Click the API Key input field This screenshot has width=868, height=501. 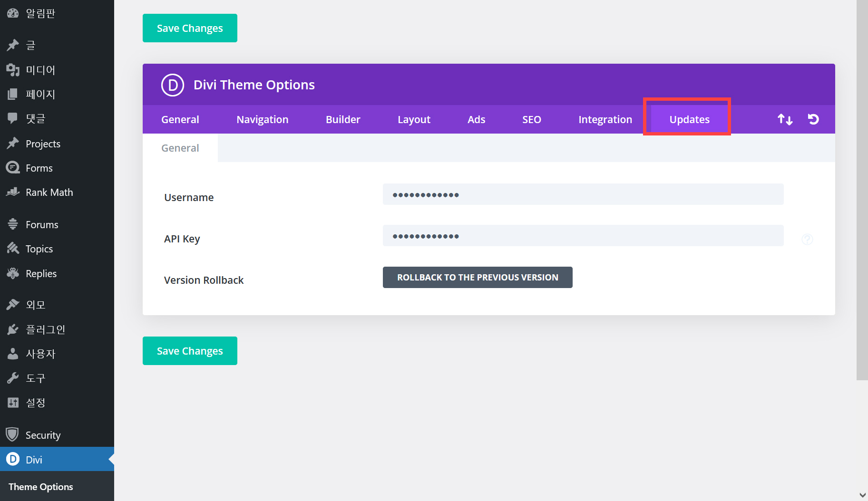(583, 236)
